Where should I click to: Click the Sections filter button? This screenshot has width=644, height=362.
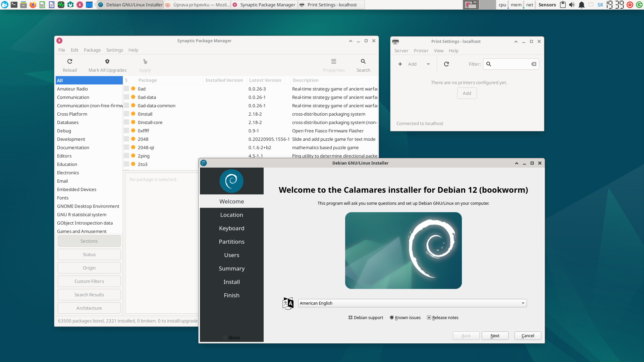pos(89,241)
